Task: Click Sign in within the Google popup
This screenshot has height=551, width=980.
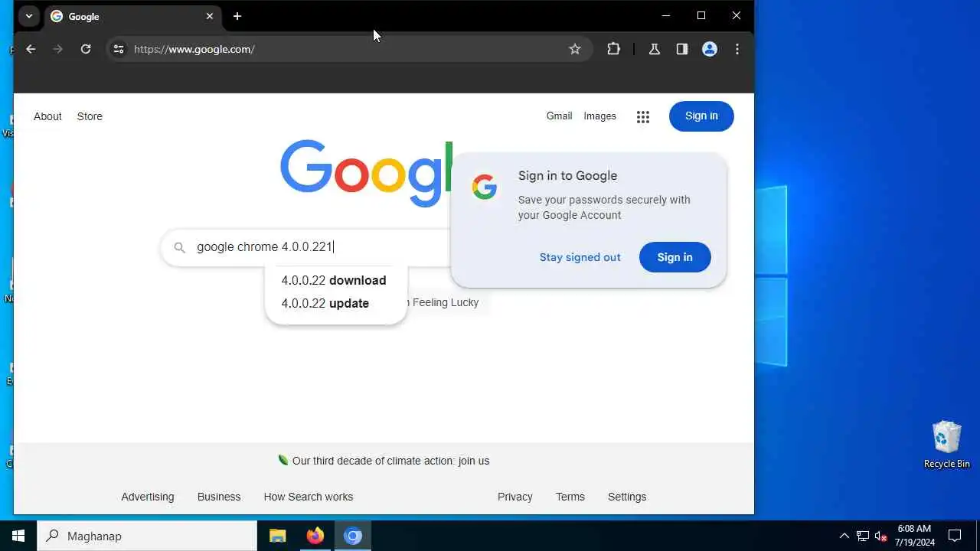Action: (675, 257)
